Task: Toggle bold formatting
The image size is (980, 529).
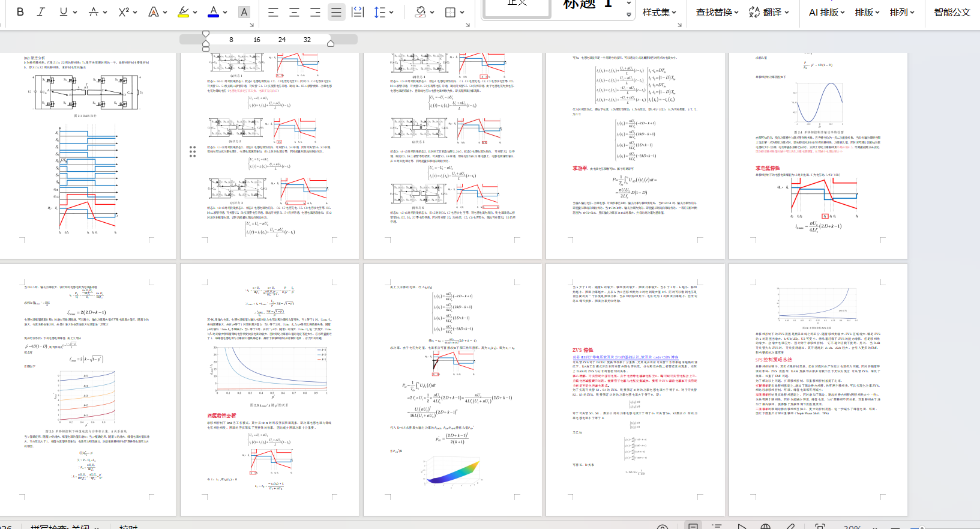Action: tap(20, 12)
